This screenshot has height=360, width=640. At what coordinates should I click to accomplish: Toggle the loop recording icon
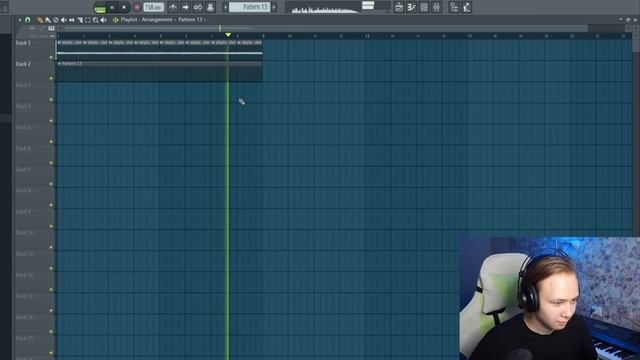198,7
